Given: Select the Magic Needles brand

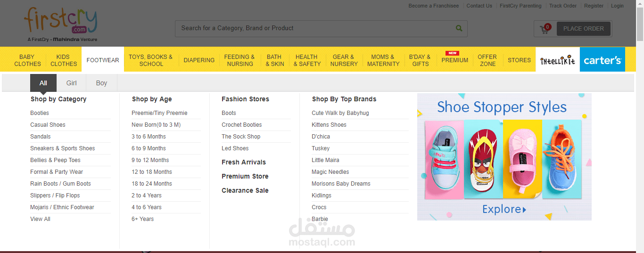Looking at the screenshot, I should tap(330, 172).
